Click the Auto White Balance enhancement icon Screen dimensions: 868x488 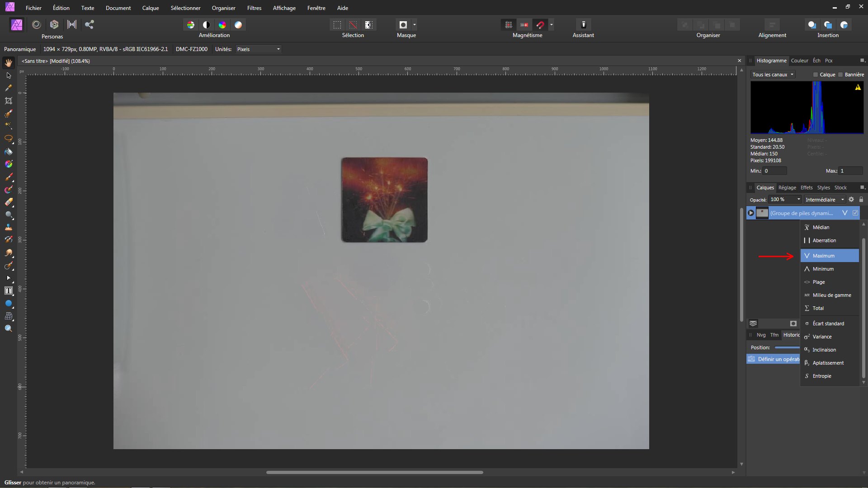point(238,25)
